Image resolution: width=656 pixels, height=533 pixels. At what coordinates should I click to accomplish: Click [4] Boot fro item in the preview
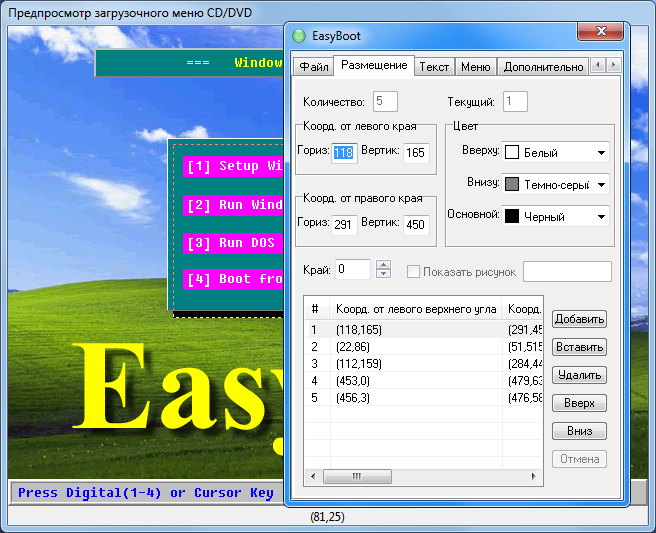(x=233, y=279)
